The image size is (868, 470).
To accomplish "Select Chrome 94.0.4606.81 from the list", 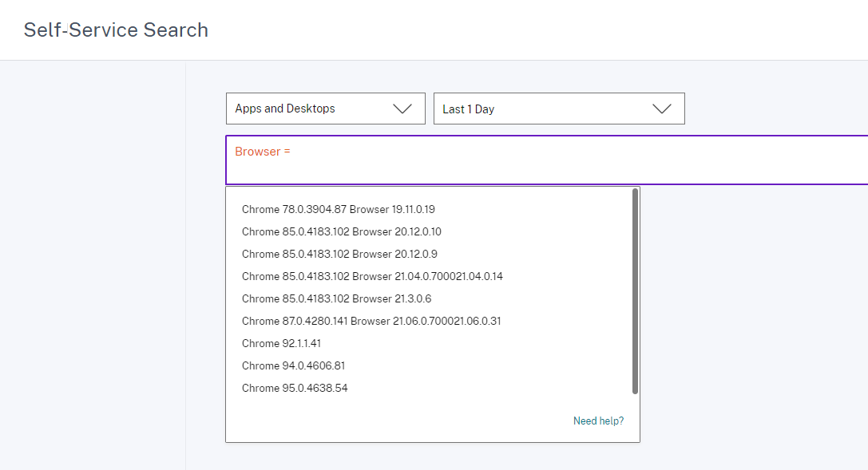I will coord(293,365).
